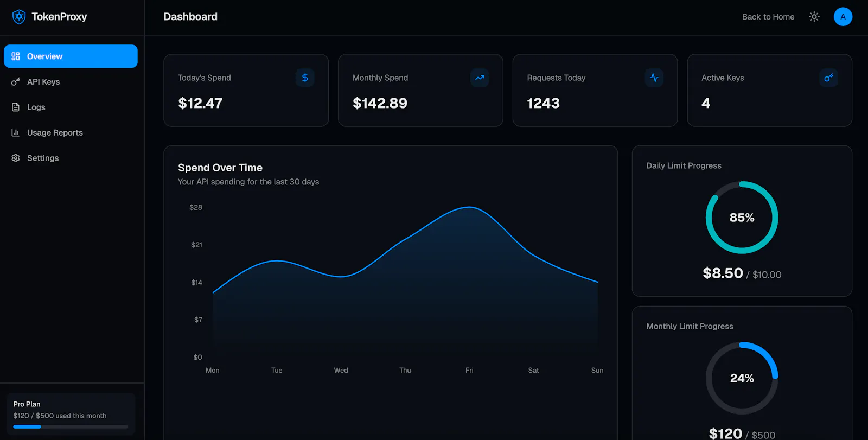Click the $14 y-axis label
This screenshot has height=440, width=868.
[196, 282]
